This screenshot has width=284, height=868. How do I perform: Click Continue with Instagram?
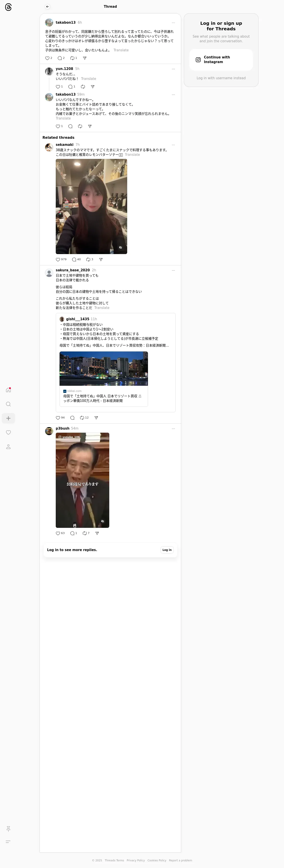click(221, 60)
